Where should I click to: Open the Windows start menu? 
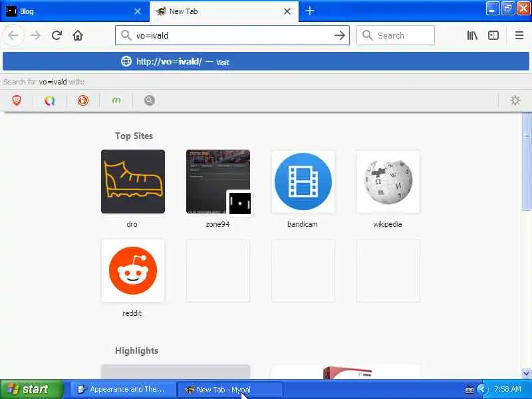pyautogui.click(x=31, y=389)
